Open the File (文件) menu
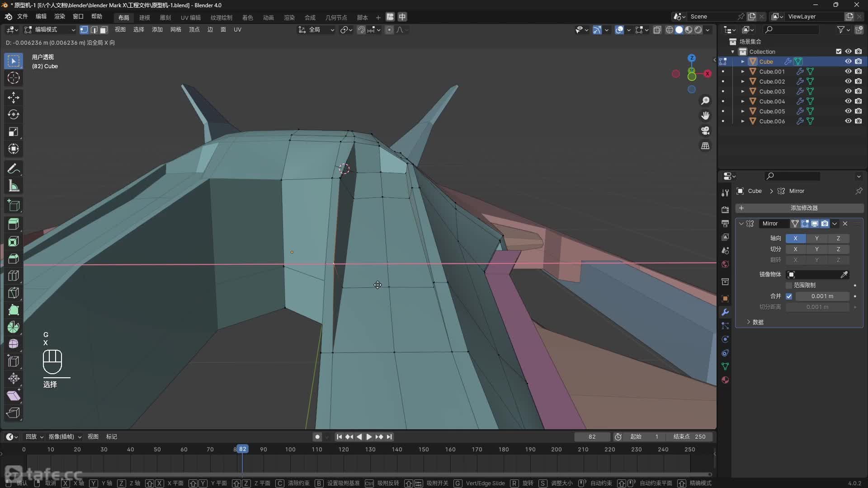Screen dimensions: 868x488 (x=23, y=17)
